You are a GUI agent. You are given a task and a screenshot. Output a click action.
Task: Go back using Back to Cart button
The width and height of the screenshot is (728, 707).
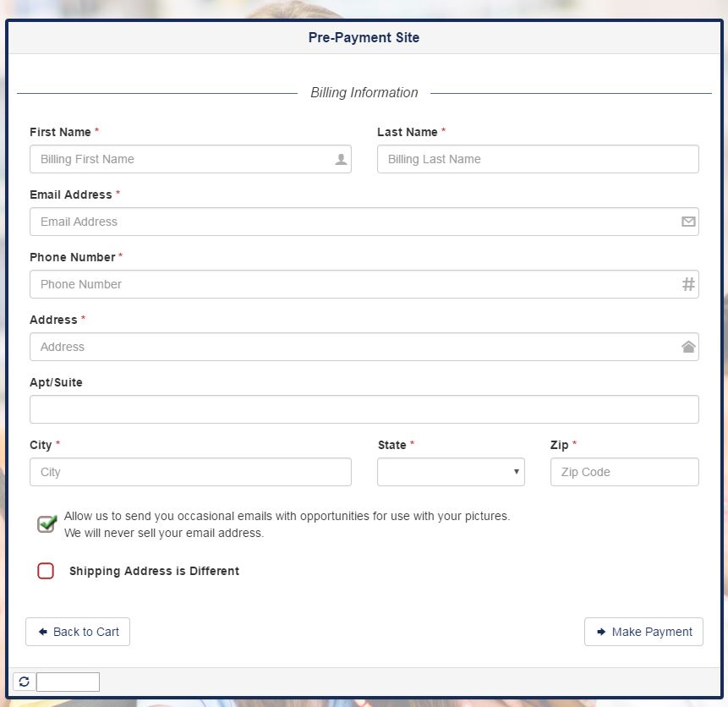78,632
